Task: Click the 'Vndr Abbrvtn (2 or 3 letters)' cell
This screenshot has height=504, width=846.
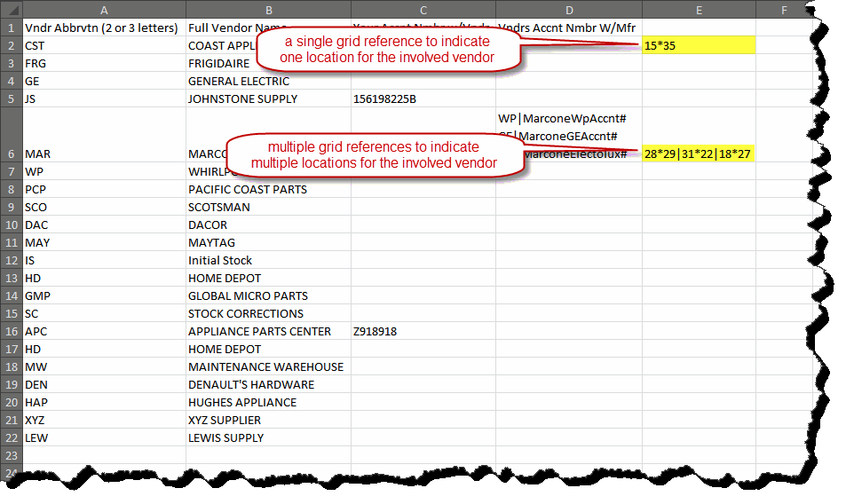Action: point(104,28)
